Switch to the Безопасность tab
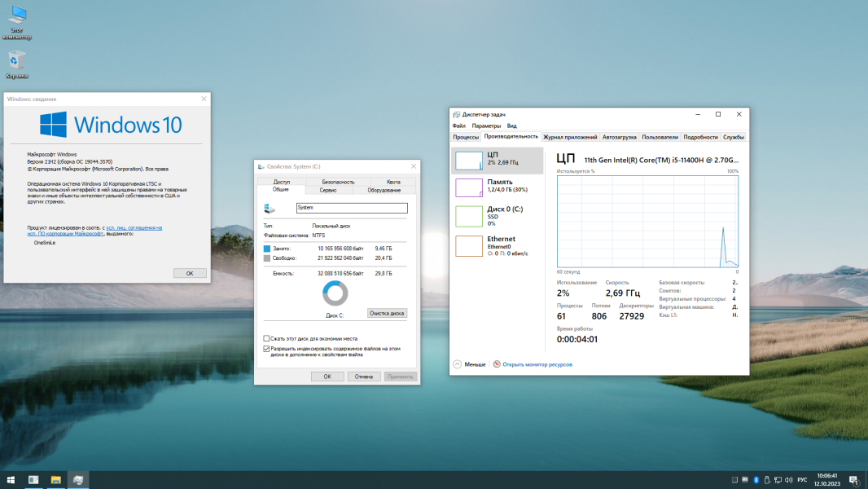868x489 pixels. click(x=338, y=182)
